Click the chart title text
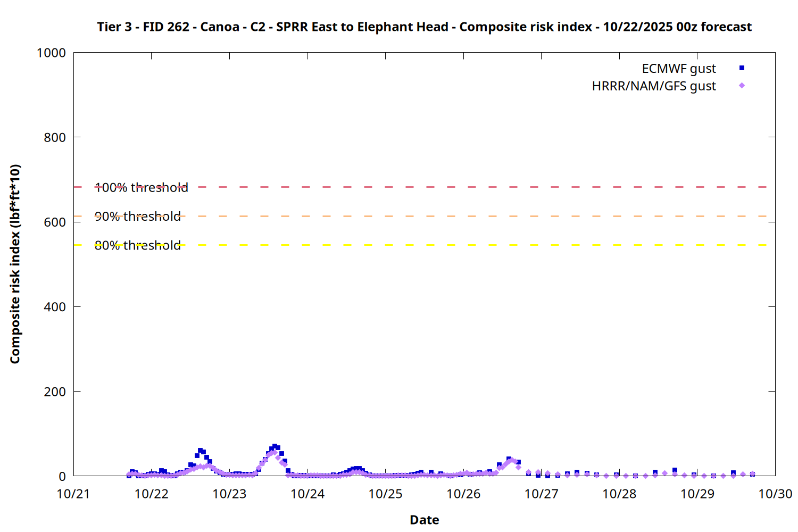Image resolution: width=798 pixels, height=532 pixels. coord(424,27)
